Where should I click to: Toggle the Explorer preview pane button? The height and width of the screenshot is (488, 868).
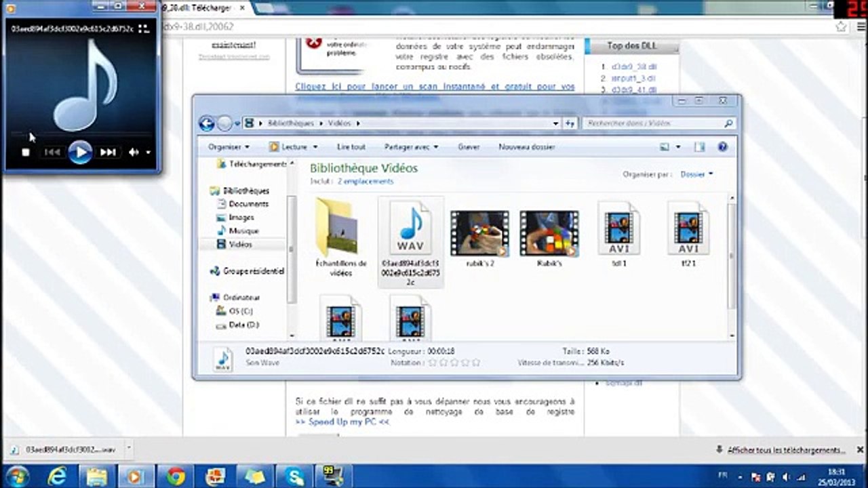point(699,146)
